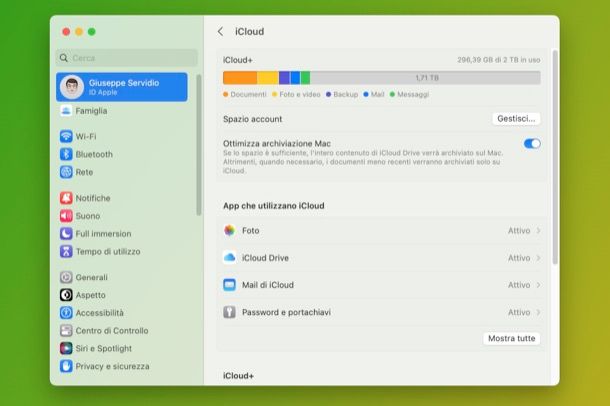Viewport: 610px width, 406px height.
Task: Click the Gestisci... button
Action: tap(516, 119)
